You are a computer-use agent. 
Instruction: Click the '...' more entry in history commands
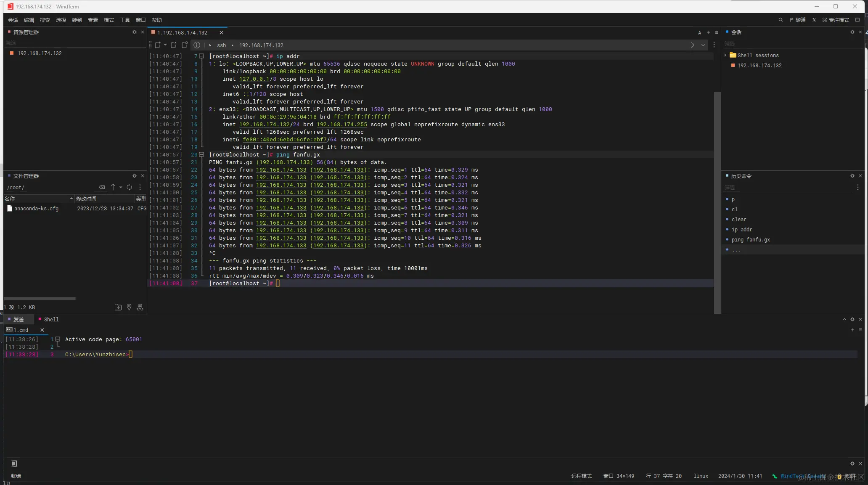click(736, 250)
